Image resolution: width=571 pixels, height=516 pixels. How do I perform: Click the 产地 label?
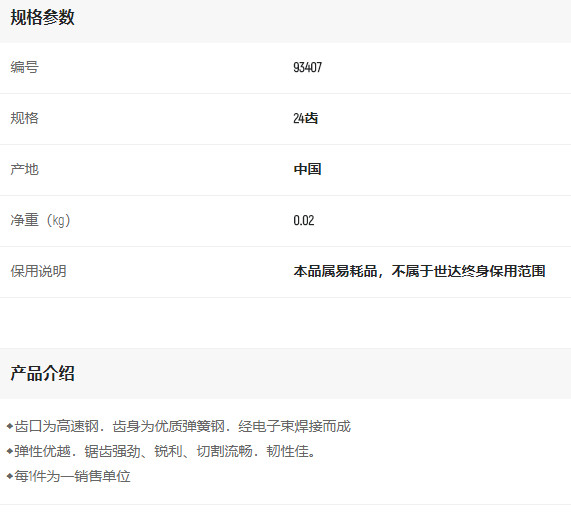[24, 169]
